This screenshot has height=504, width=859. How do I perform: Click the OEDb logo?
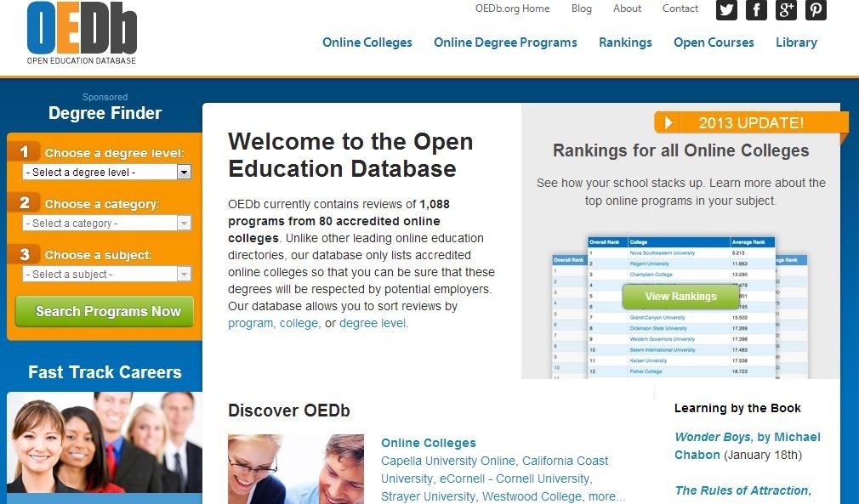pyautogui.click(x=82, y=33)
